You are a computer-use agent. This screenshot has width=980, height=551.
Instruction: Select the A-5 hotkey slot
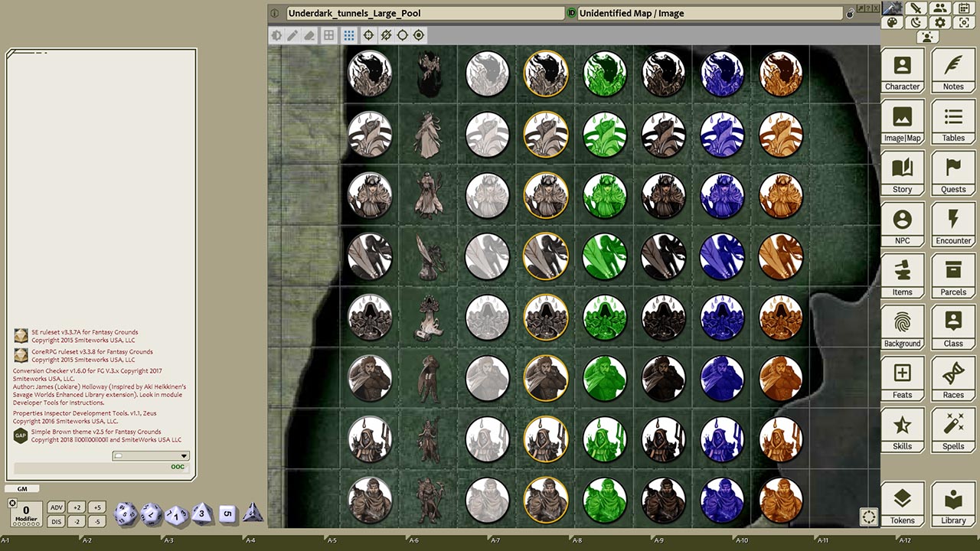point(332,540)
